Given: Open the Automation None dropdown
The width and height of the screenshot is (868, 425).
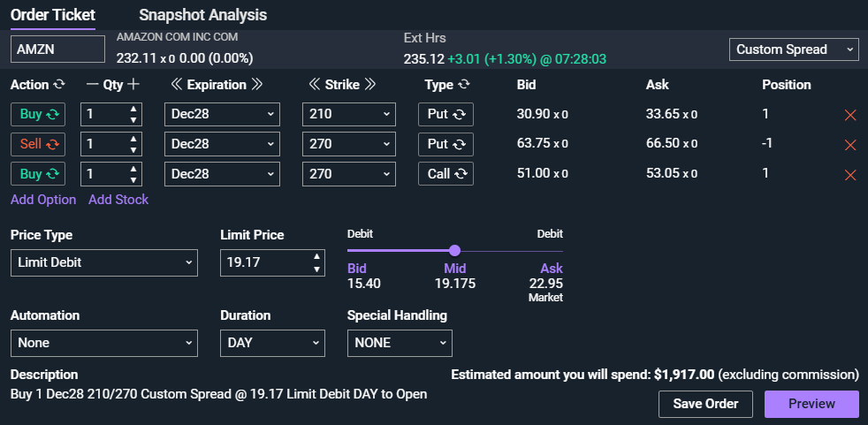Looking at the screenshot, I should [104, 343].
